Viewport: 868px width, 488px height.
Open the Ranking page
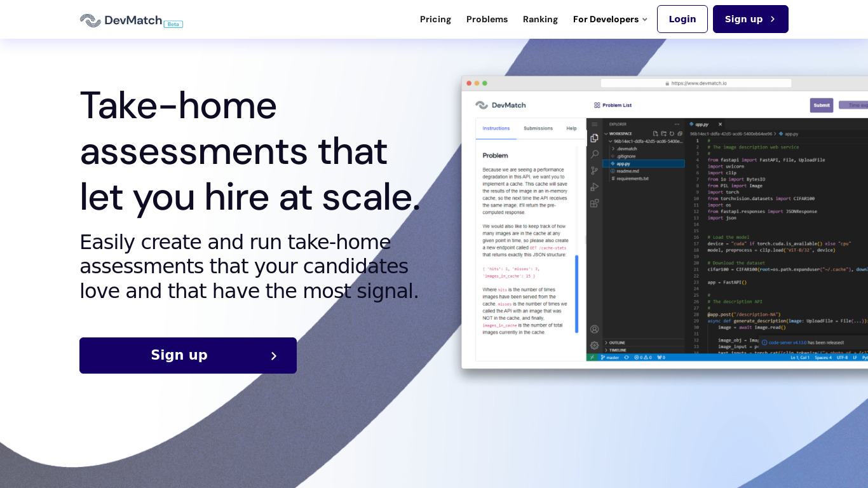pyautogui.click(x=540, y=19)
